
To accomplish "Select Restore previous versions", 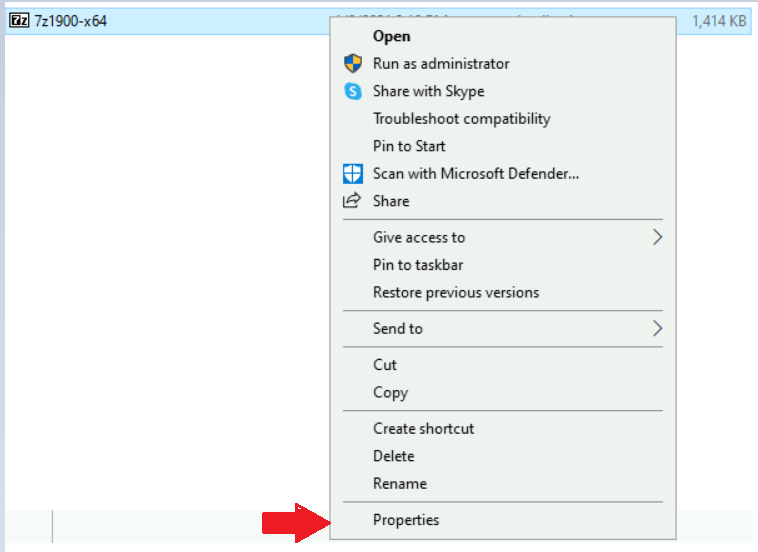I will click(x=455, y=292).
